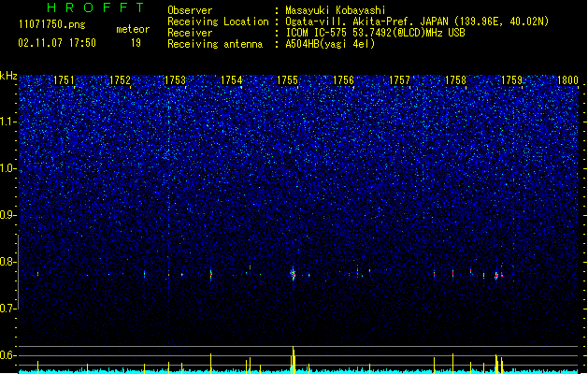Click the 1751 time marker
This screenshot has width=588, height=374.
(x=64, y=80)
